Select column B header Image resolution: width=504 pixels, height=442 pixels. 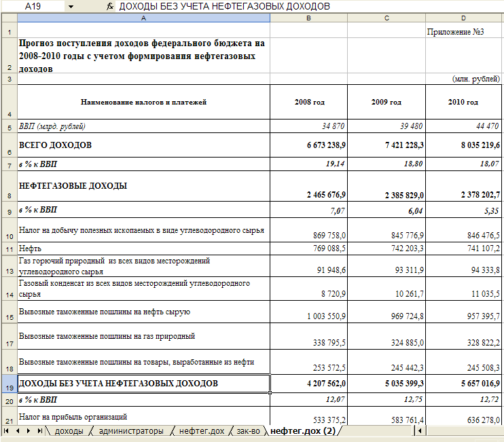[x=308, y=18]
